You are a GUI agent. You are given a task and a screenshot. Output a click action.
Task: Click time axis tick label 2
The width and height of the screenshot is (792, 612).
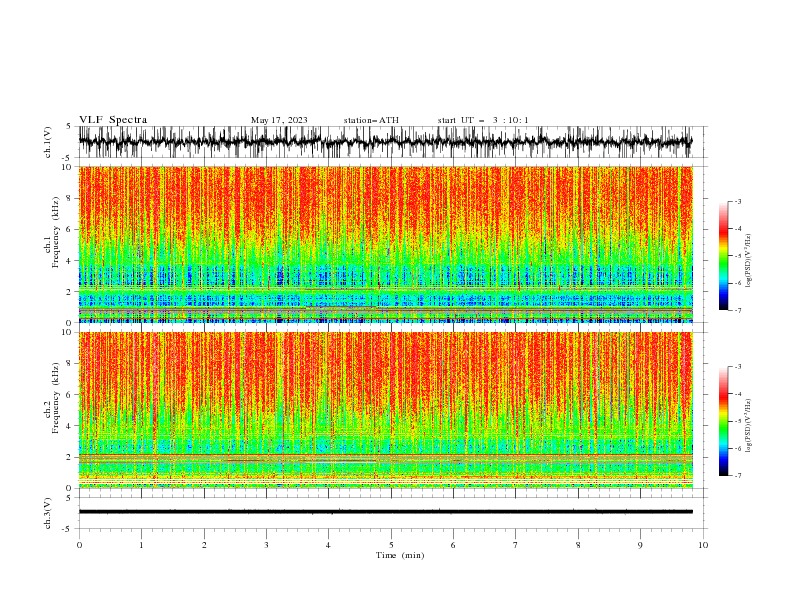pyautogui.click(x=204, y=545)
